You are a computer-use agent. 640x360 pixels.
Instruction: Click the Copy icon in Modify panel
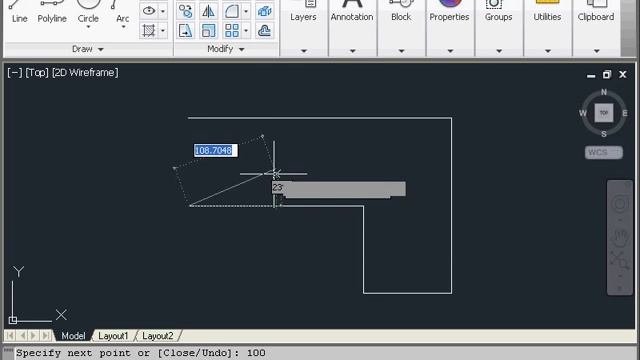185,11
